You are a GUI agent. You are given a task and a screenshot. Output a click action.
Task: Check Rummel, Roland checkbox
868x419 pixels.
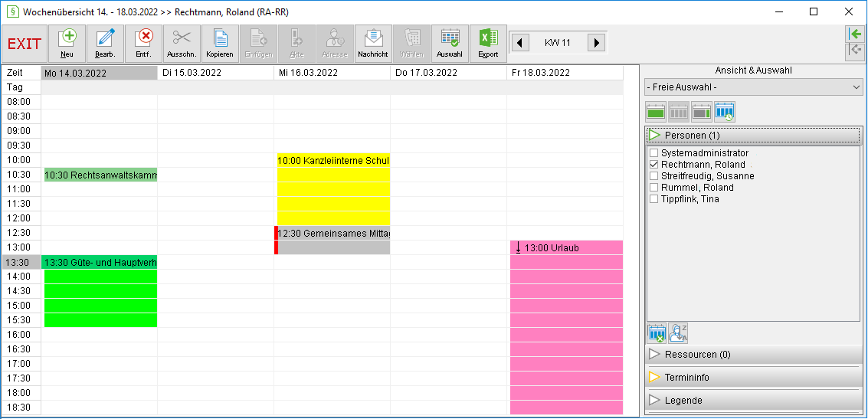pos(653,188)
